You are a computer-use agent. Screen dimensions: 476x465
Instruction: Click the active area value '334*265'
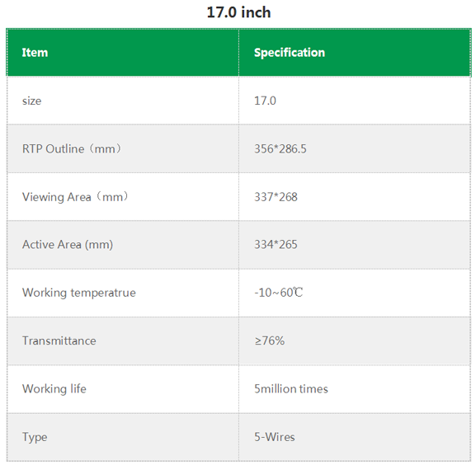coord(276,245)
